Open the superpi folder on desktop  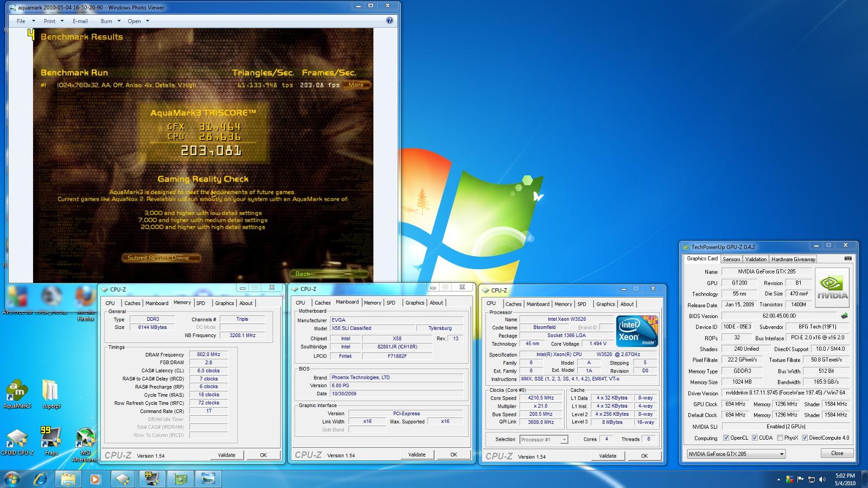tap(50, 394)
